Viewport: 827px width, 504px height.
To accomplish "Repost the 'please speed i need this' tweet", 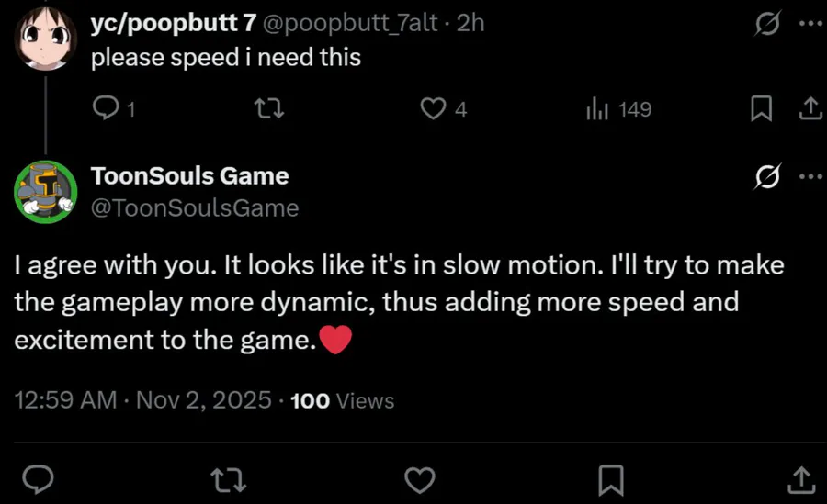I will pyautogui.click(x=268, y=109).
